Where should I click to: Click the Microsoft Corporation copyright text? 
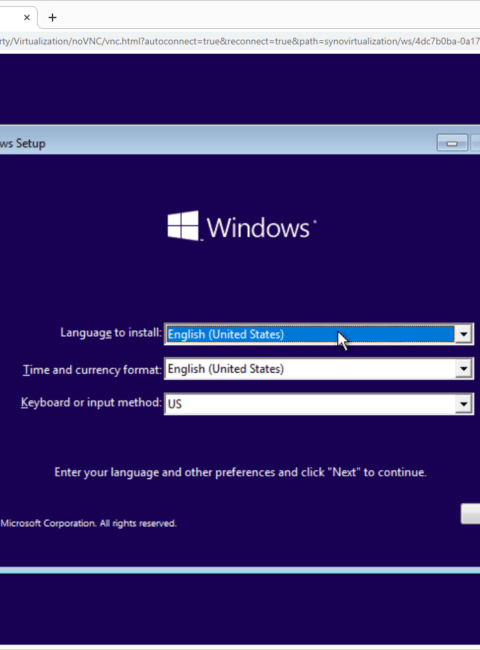88,523
